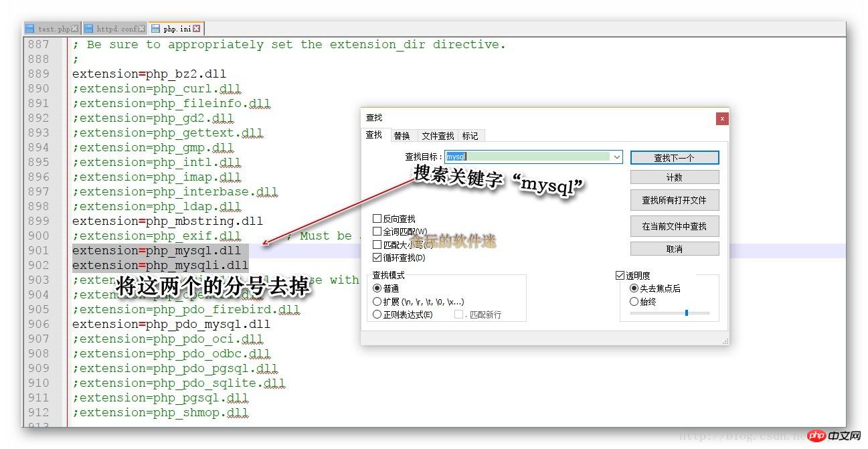Click the save-state disk icon on test.php tab
Image resolution: width=868 pixels, height=449 pixels.
click(30, 29)
